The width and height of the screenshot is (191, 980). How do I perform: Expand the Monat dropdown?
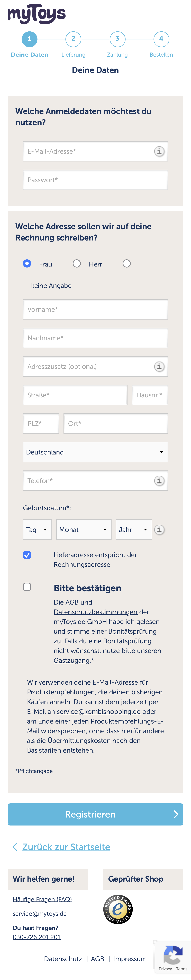click(84, 529)
